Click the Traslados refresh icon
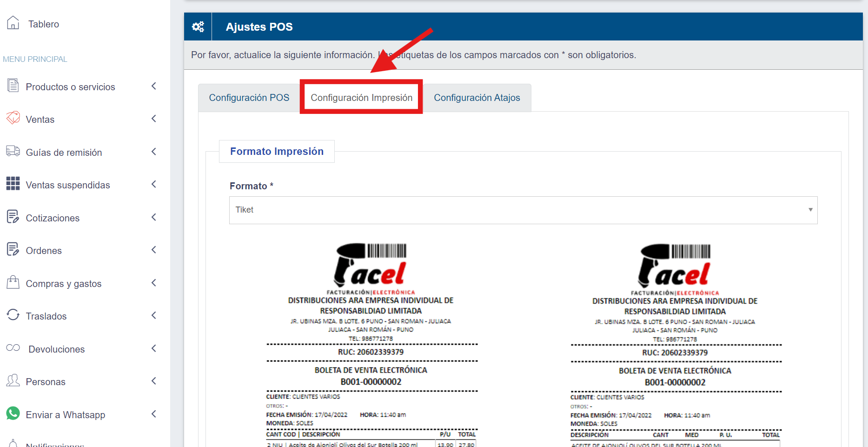868x447 pixels. (x=13, y=315)
